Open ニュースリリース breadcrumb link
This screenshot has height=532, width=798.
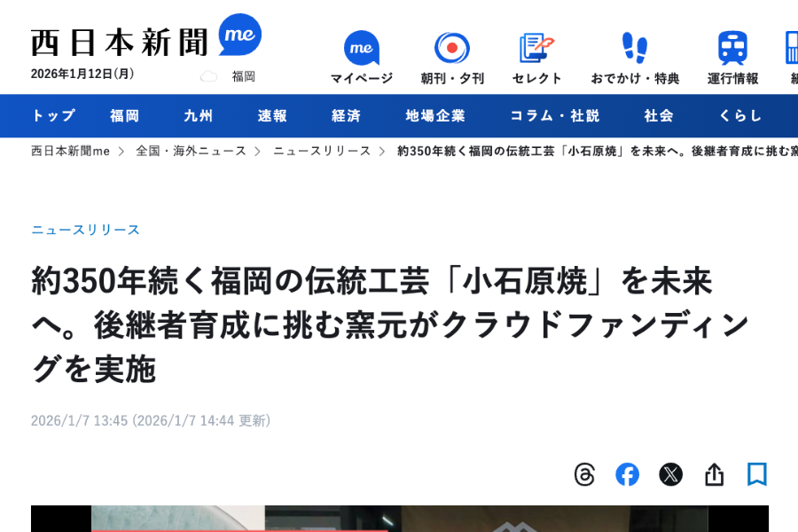click(322, 152)
